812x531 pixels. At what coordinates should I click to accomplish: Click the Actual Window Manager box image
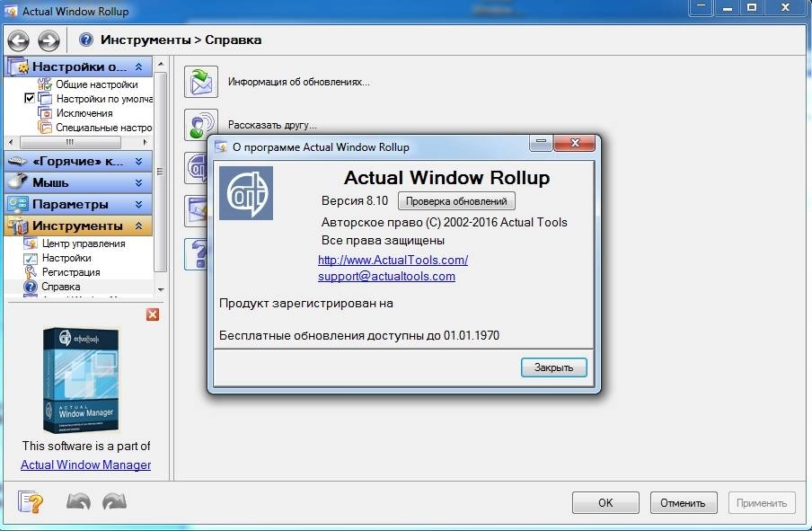click(81, 380)
